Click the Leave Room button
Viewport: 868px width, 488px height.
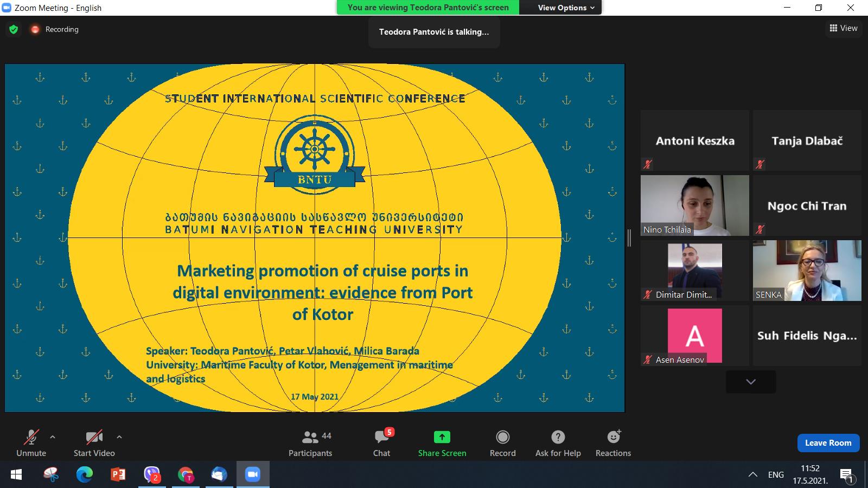pos(828,443)
